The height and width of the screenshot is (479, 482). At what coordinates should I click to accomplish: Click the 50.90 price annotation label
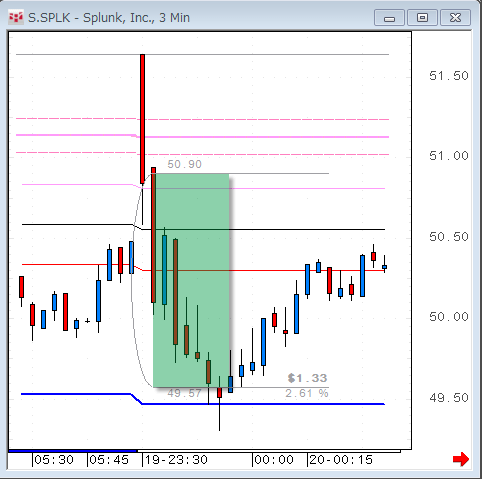point(184,164)
